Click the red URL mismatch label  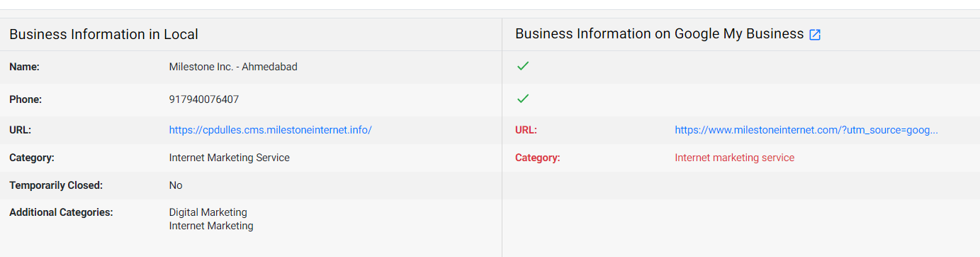coord(526,130)
